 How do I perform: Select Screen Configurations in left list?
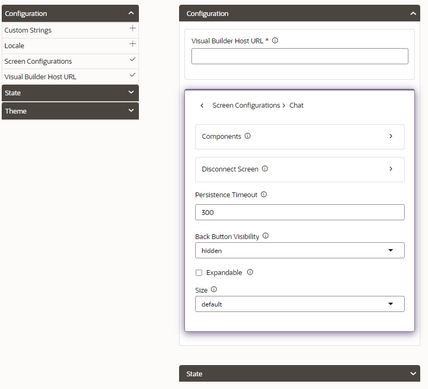tap(70, 61)
